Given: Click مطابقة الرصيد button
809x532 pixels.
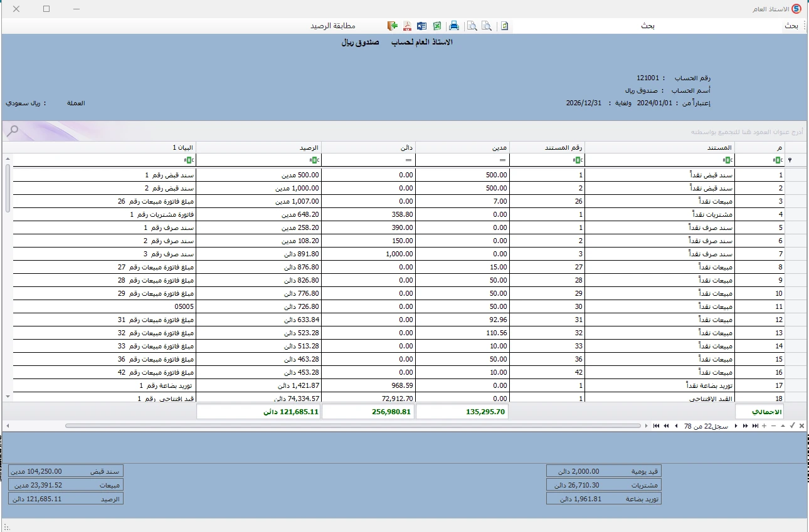Looking at the screenshot, I should 332,26.
